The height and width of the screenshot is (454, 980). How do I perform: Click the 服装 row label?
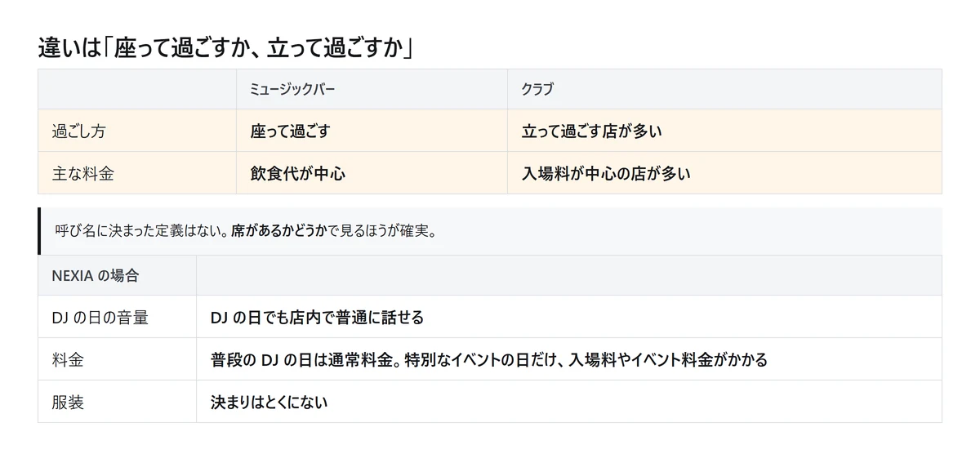(x=117, y=402)
